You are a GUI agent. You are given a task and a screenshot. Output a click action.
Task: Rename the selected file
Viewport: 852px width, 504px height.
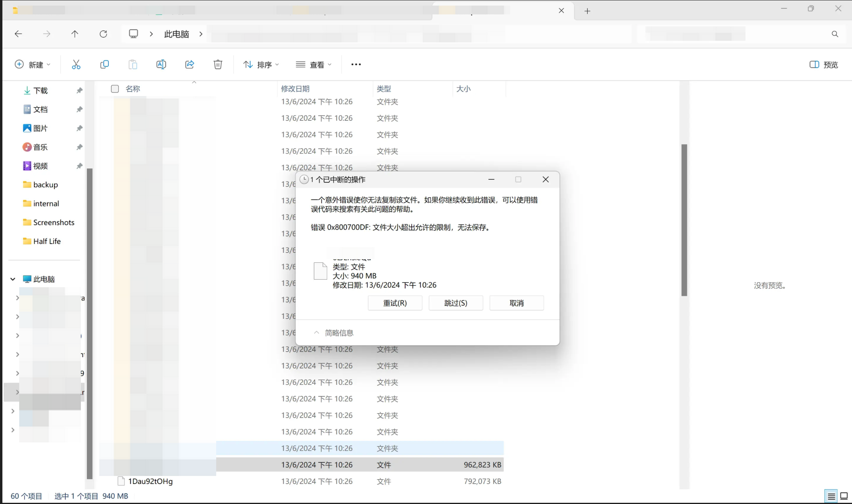[x=161, y=64]
